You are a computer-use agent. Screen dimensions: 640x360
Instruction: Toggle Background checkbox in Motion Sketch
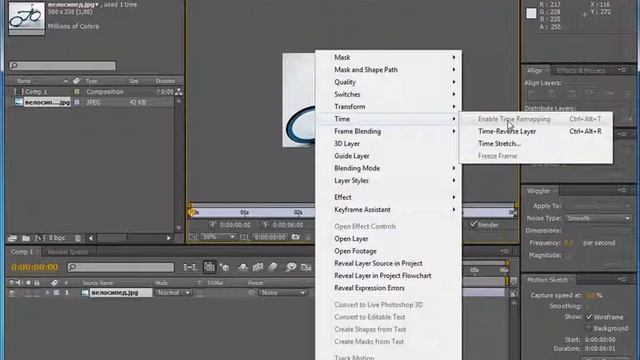(x=588, y=328)
